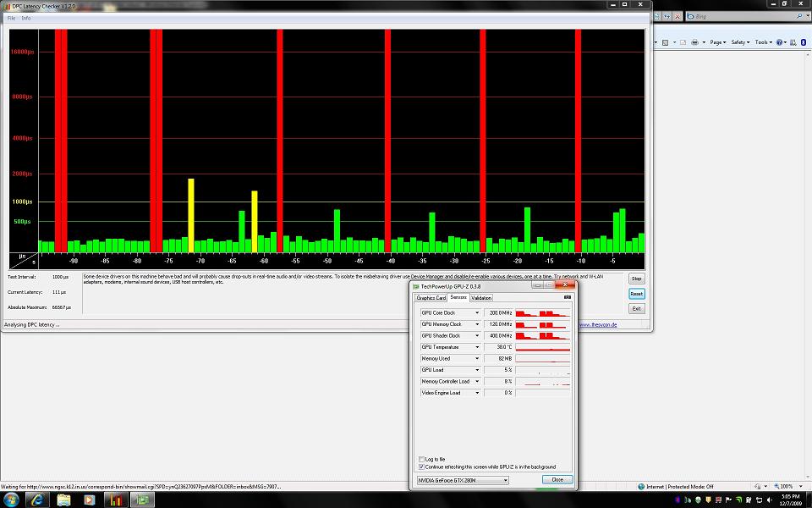
Task: Select the Sensors tab in GPU-Z
Action: click(x=458, y=297)
